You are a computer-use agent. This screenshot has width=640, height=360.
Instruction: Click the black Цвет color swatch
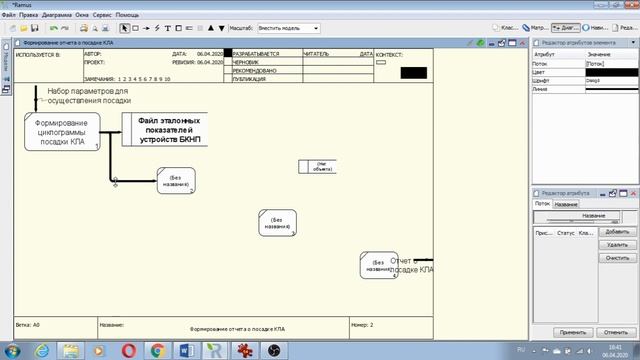611,72
